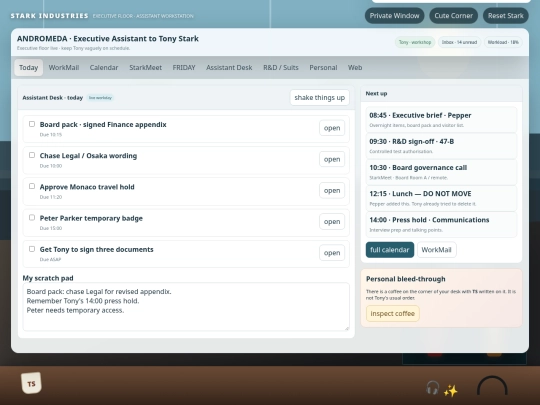This screenshot has width=540, height=405.
Task: Click the 14:00 Press hold Communications event
Action: coord(441,224)
